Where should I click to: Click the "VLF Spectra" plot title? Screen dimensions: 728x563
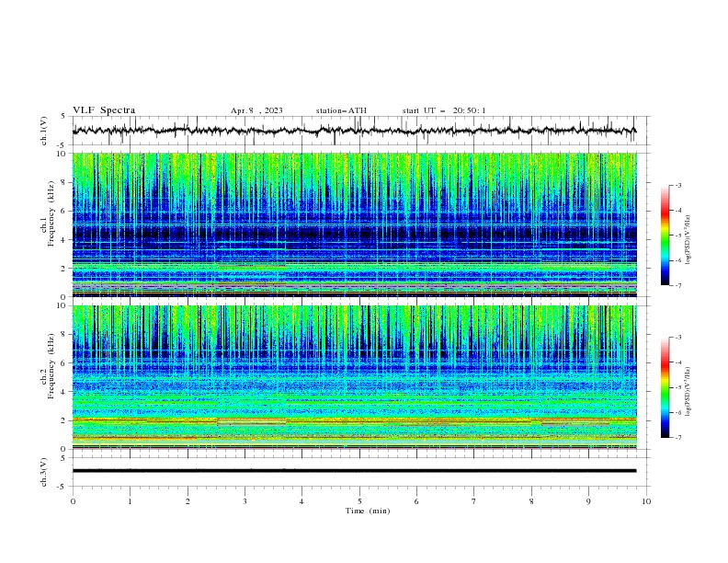tap(104, 110)
